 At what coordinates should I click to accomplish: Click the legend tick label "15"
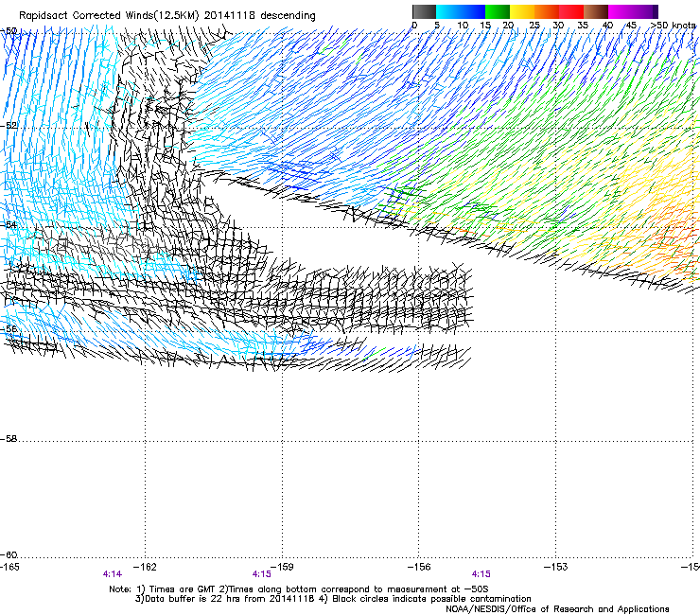pyautogui.click(x=485, y=26)
